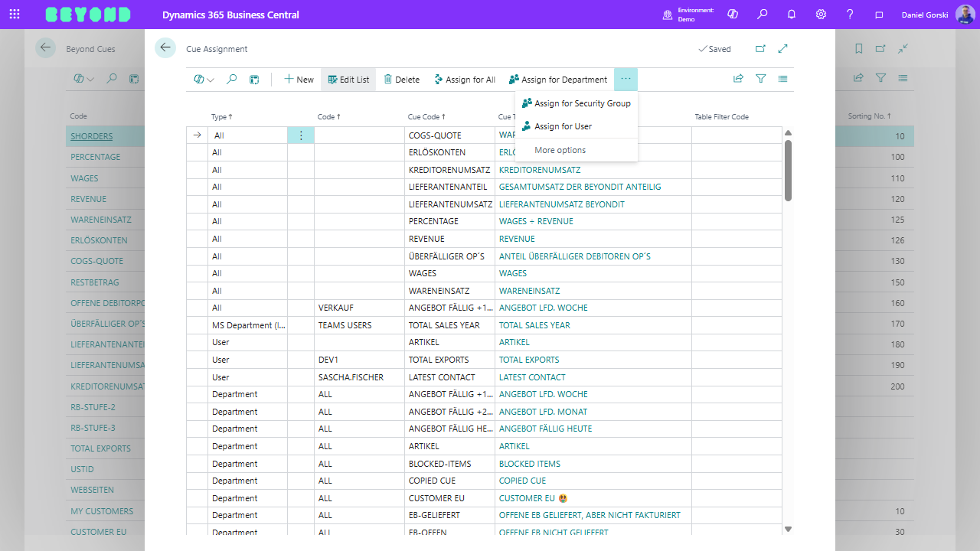
Task: Open the Tell Me search in the top bar
Action: [763, 14]
